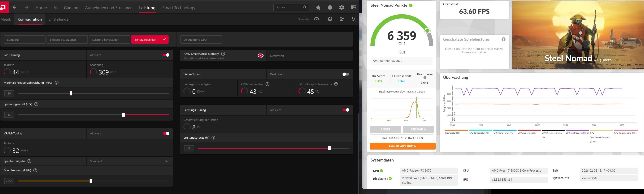
Task: Click the Steel Nomad benchmark thumbnail
Action: click(x=578, y=35)
